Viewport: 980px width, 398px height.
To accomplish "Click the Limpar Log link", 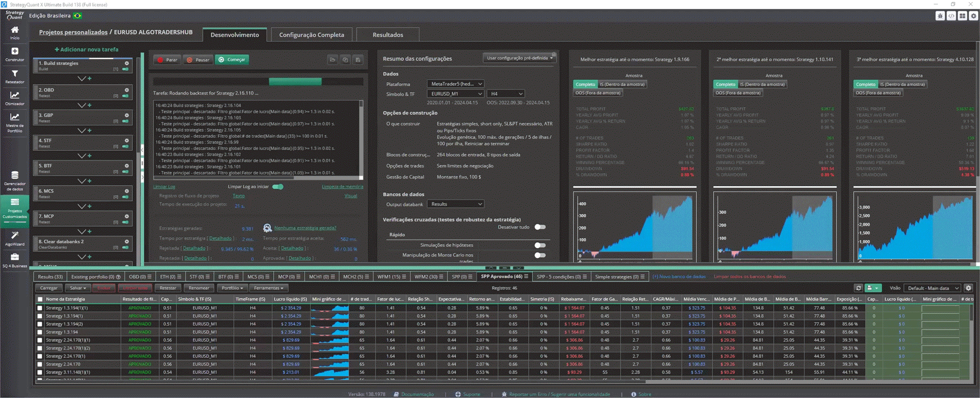I will (164, 187).
